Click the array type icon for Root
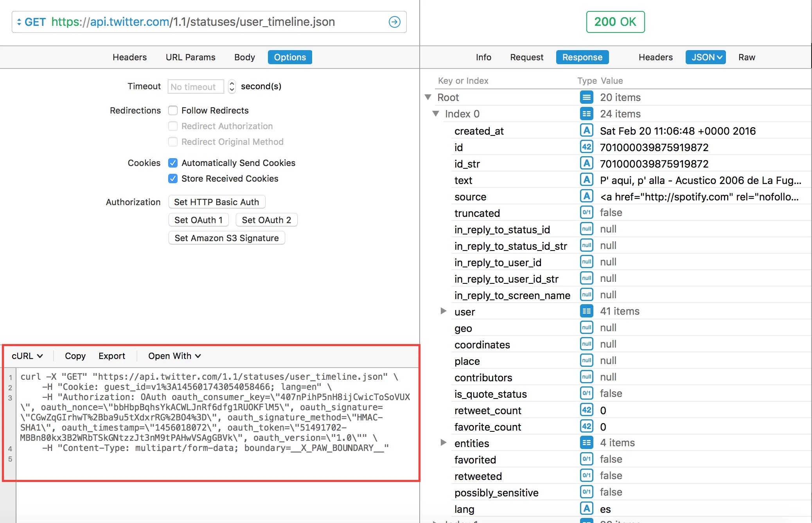The width and height of the screenshot is (812, 523). [x=586, y=97]
